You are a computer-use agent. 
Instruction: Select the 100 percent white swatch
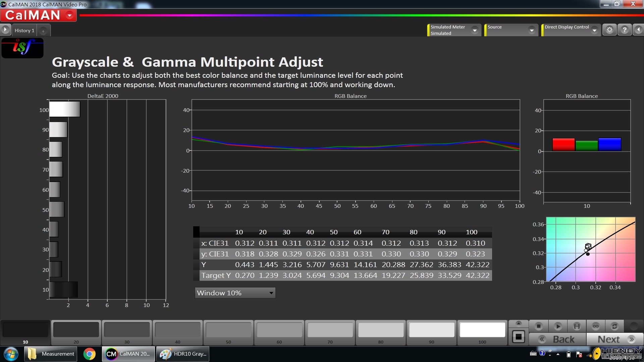tap(482, 330)
